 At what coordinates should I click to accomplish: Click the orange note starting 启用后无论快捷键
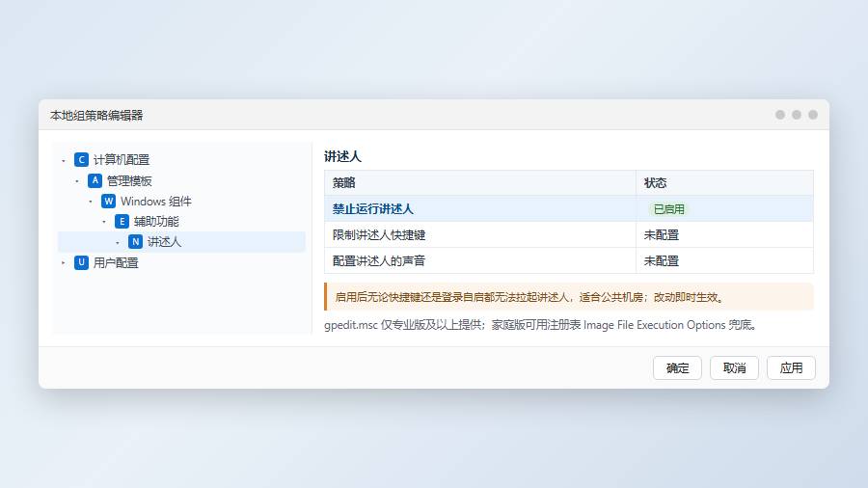[x=568, y=297]
